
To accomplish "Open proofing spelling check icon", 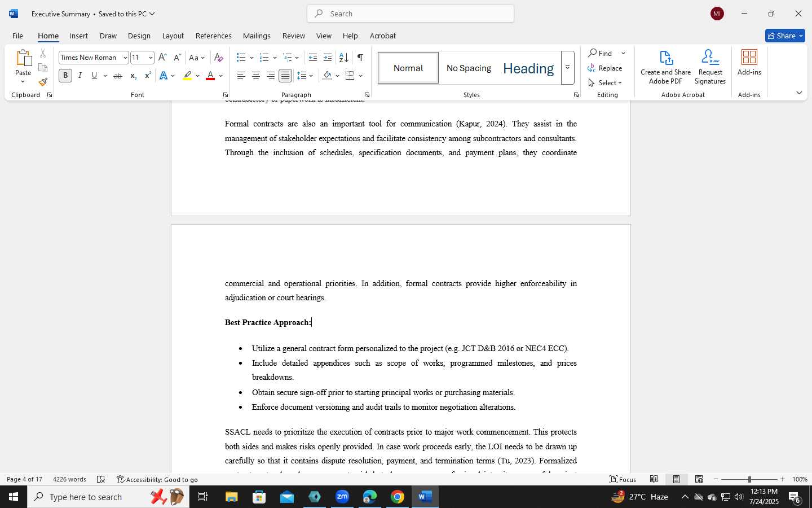I will click(x=101, y=479).
